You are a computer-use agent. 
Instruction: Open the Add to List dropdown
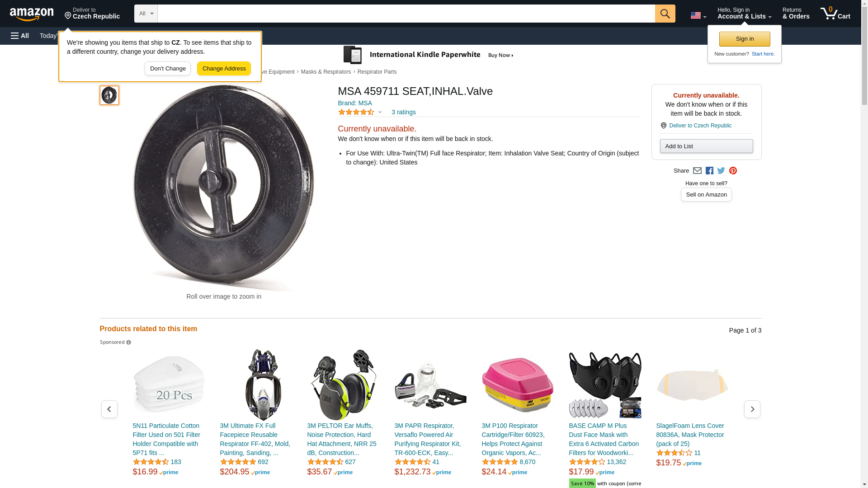click(x=706, y=146)
